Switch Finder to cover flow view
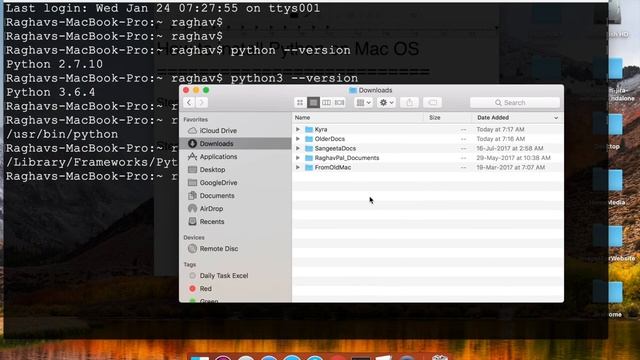Image resolution: width=640 pixels, height=360 pixels. [x=339, y=102]
